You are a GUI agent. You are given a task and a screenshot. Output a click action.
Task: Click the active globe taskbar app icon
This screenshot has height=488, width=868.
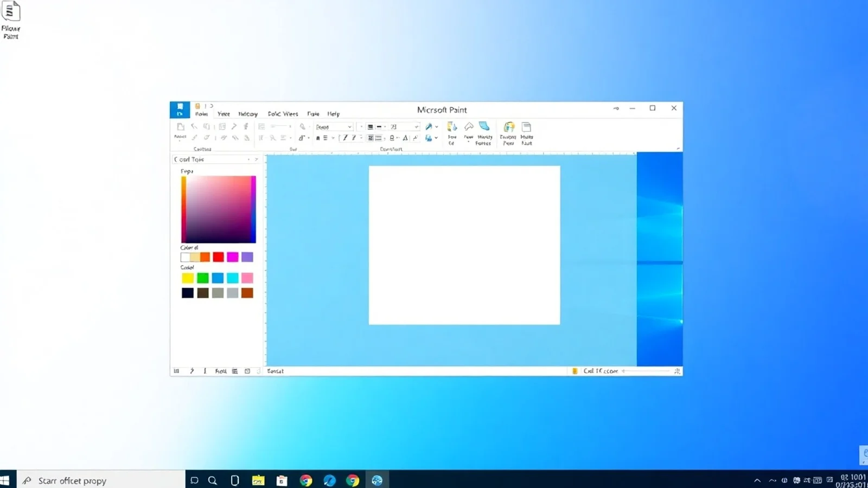click(x=377, y=480)
